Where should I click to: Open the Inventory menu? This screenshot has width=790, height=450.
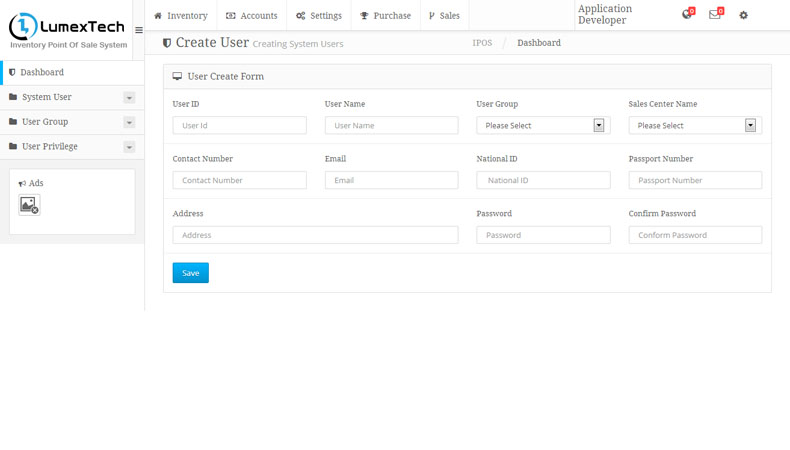pyautogui.click(x=181, y=15)
